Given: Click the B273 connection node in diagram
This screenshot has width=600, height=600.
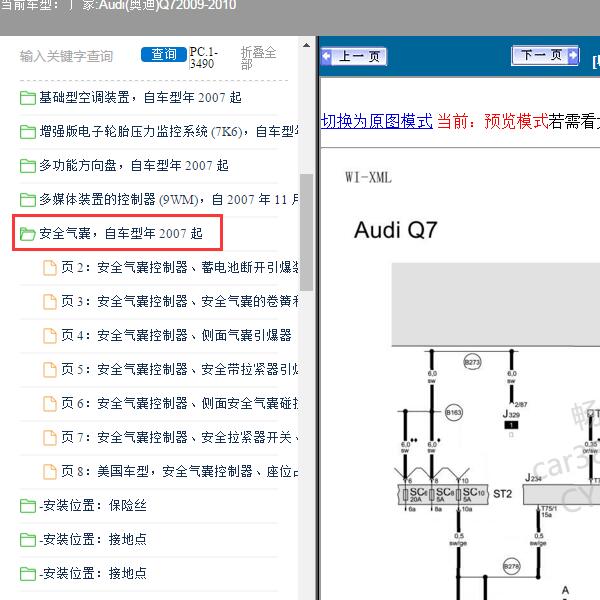Looking at the screenshot, I should point(472,362).
